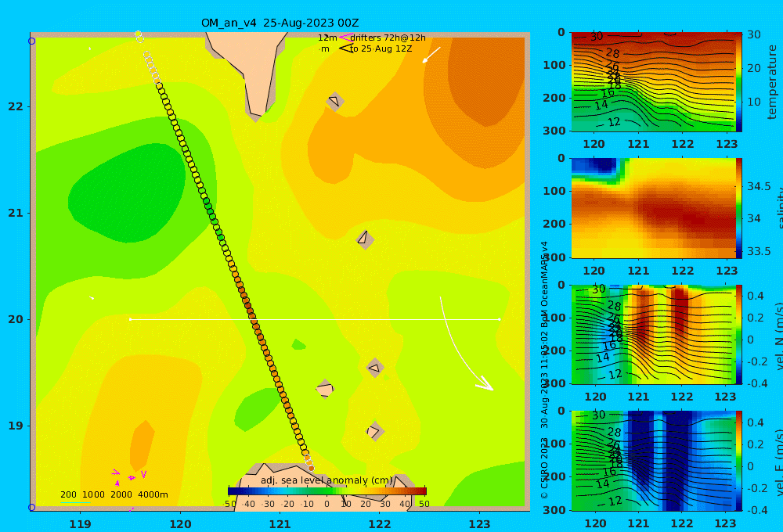Screen dimensions: 783x532
Task: Select the diamond marker near 20.7N 121.9E
Action: point(365,239)
